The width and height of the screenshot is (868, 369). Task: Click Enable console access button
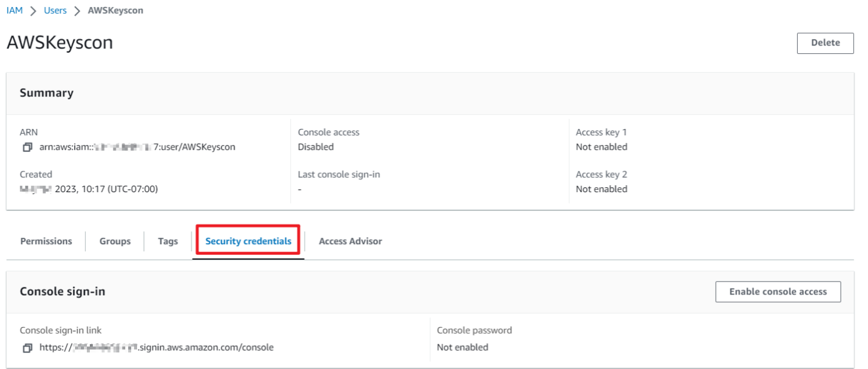[778, 292]
